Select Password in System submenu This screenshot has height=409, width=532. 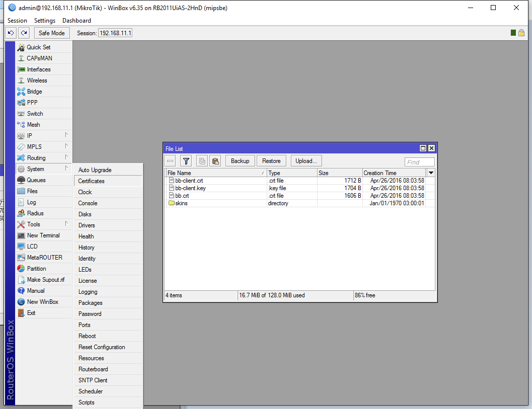click(108, 314)
